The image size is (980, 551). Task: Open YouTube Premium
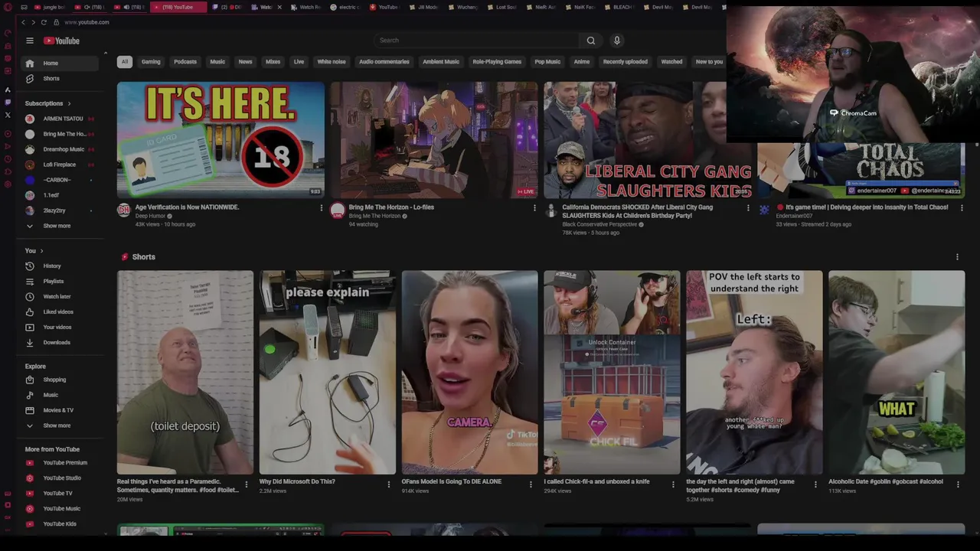click(59, 462)
